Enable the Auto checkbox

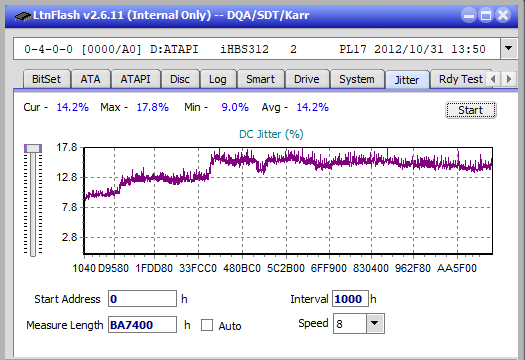coord(207,325)
